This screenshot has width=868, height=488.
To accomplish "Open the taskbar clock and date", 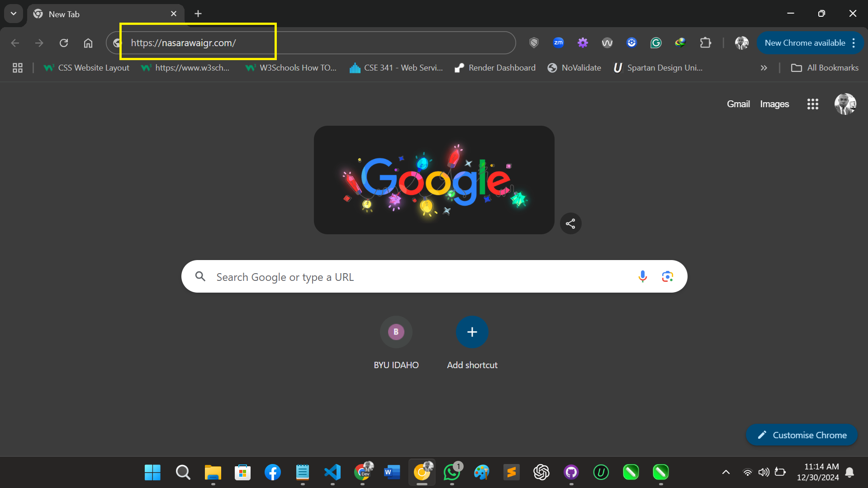I will [x=818, y=472].
